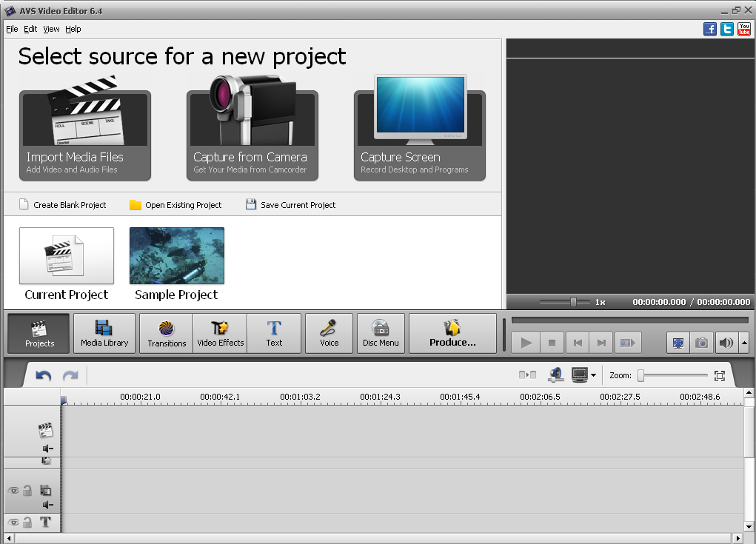Go to previous frame button
The height and width of the screenshot is (544, 756).
click(x=578, y=343)
